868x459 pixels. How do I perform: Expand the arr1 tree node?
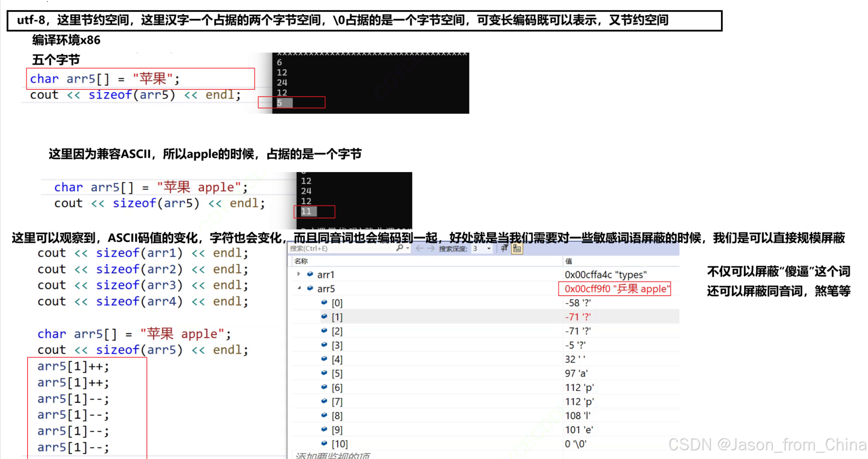point(299,274)
